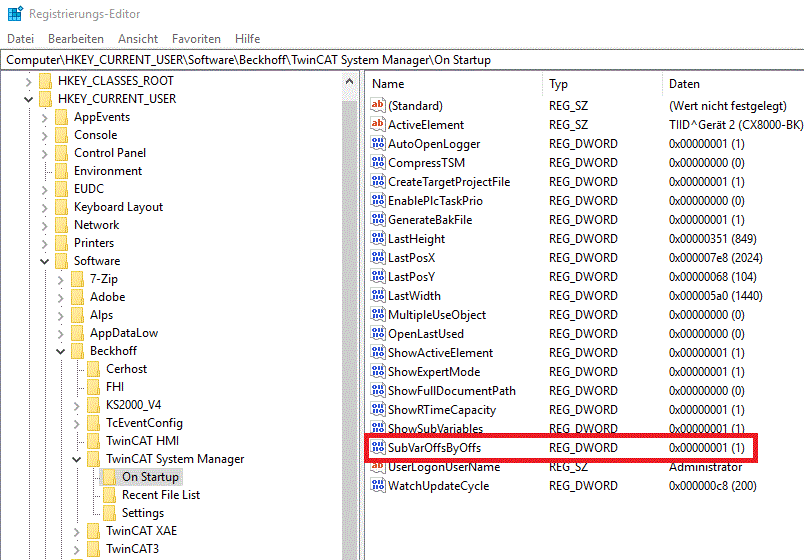Click the tree pane scroll up arrow
The width and height of the screenshot is (804, 560).
349,82
